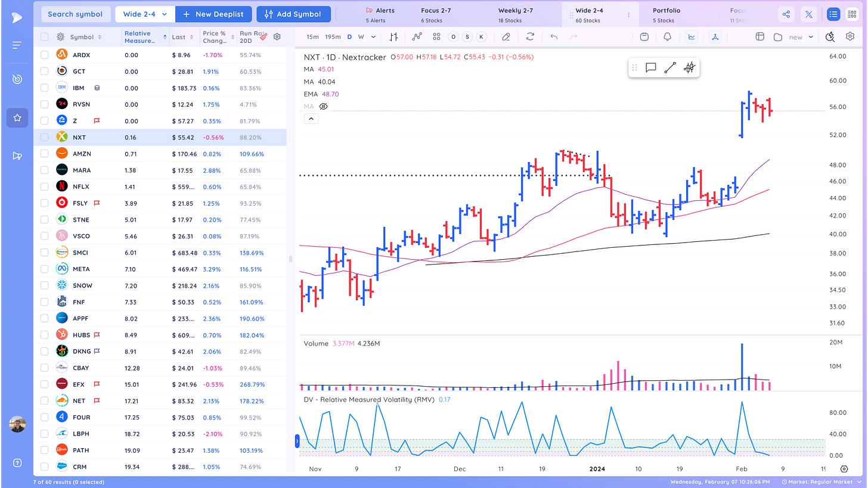Open the bar chart style selector
This screenshot has width=868, height=488.
tap(393, 37)
